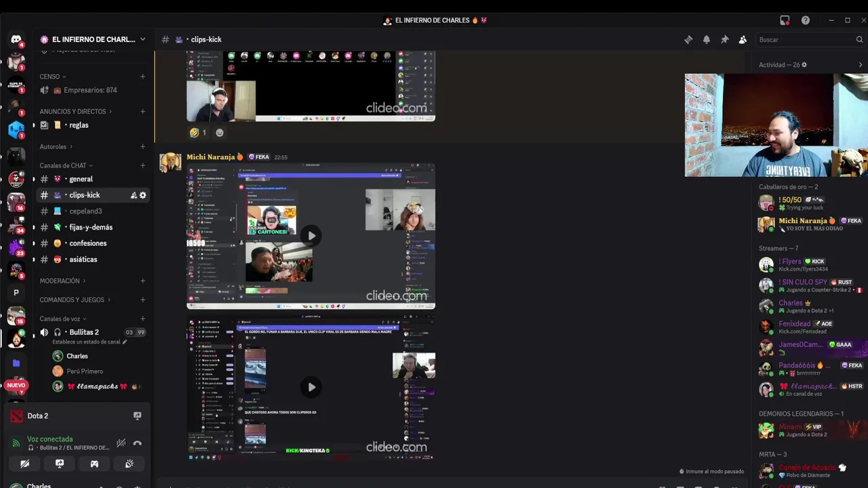Create invite for clips-kick channel
Screen dimensions: 868x488
point(134,195)
